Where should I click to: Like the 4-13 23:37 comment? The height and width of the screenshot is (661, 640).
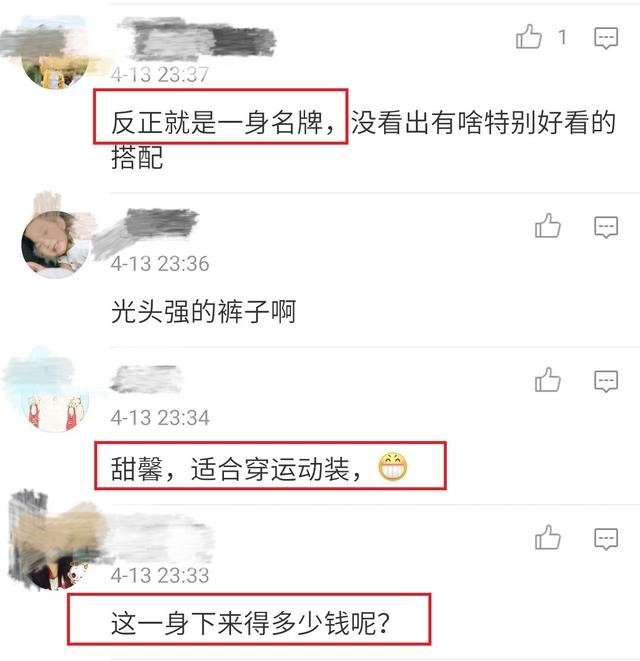click(x=529, y=37)
